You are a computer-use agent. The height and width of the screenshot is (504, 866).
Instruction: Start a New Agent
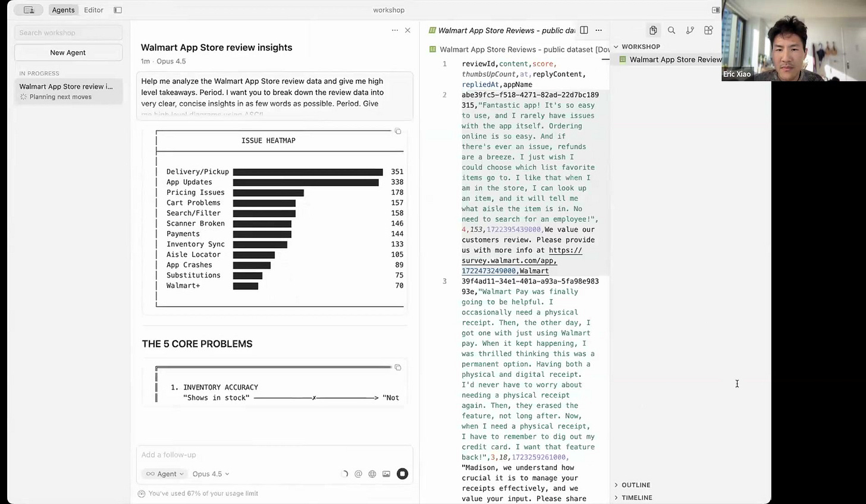[x=68, y=52]
